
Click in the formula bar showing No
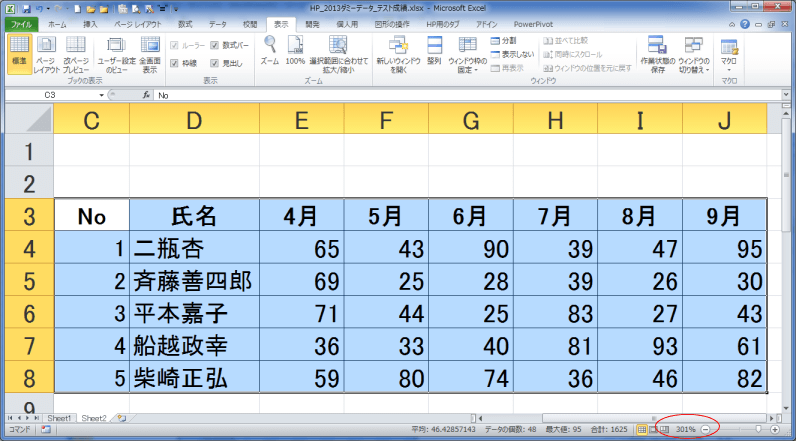pos(467,95)
